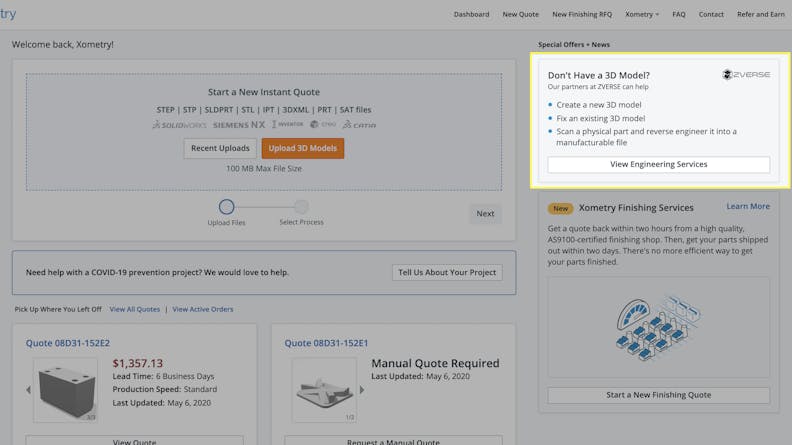
Task: Click the View Engineering Services button
Action: point(658,164)
